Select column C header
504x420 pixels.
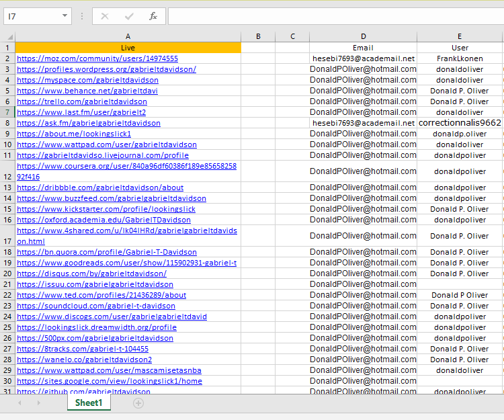[x=292, y=37]
